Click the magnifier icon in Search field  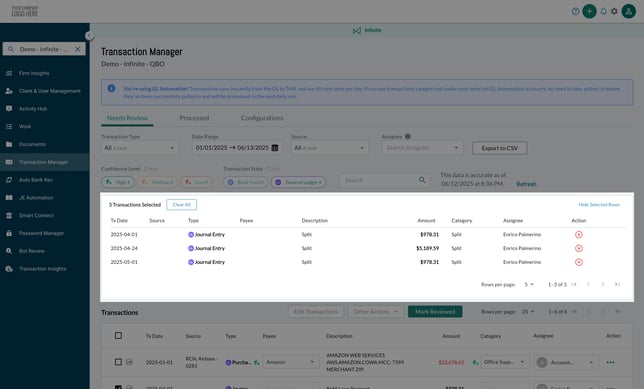[422, 180]
